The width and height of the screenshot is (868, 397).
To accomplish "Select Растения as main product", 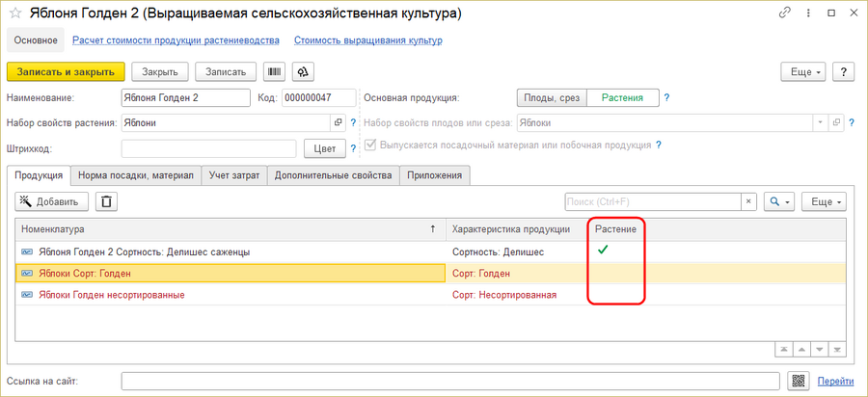I will point(623,98).
